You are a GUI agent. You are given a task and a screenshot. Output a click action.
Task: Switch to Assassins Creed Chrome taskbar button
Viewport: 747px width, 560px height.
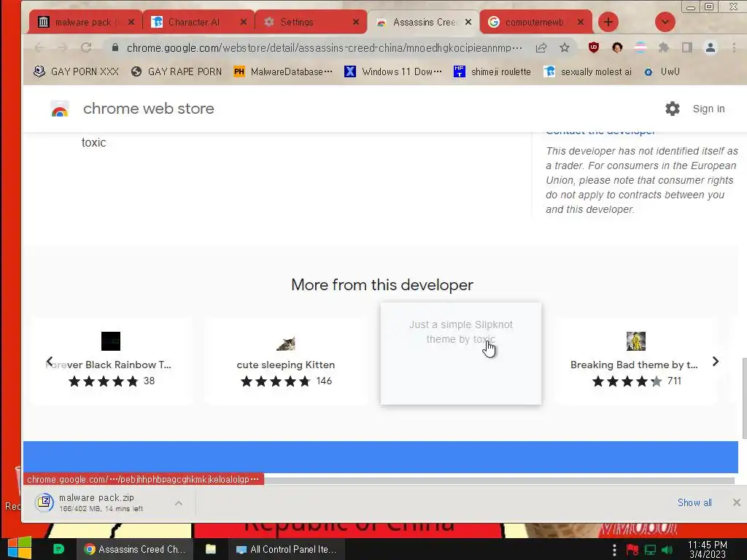click(135, 549)
